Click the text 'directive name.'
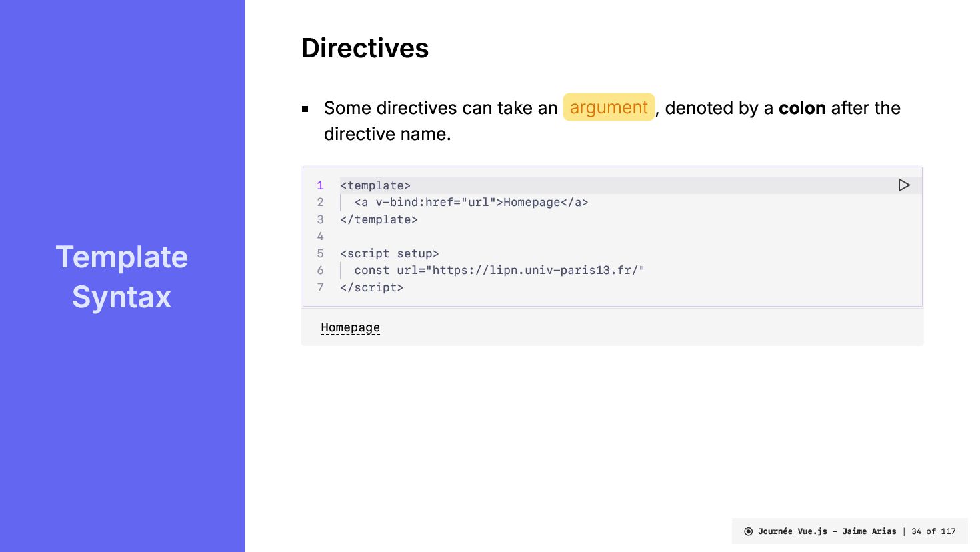980x552 pixels. tap(387, 134)
